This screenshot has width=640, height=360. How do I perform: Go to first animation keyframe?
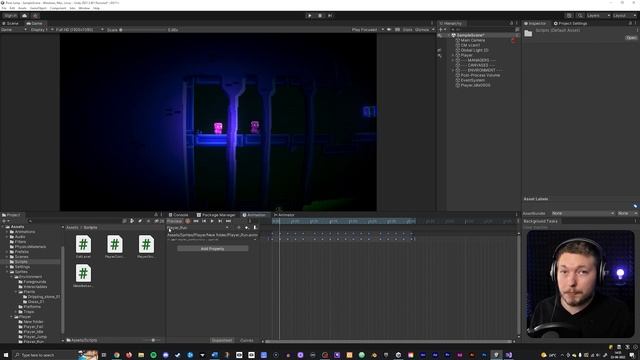pyautogui.click(x=196, y=221)
